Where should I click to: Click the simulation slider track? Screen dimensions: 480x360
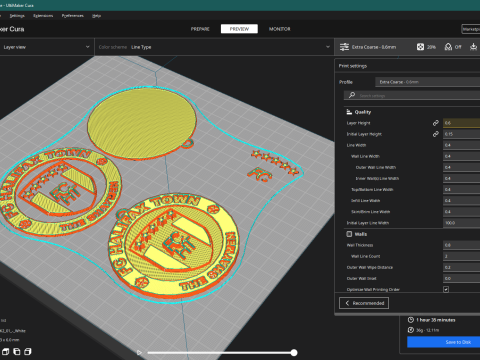coord(220,352)
